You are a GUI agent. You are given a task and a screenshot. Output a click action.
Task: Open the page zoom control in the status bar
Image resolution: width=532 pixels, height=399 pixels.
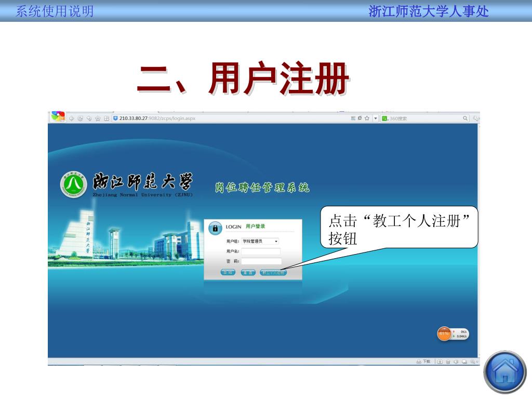tap(474, 362)
